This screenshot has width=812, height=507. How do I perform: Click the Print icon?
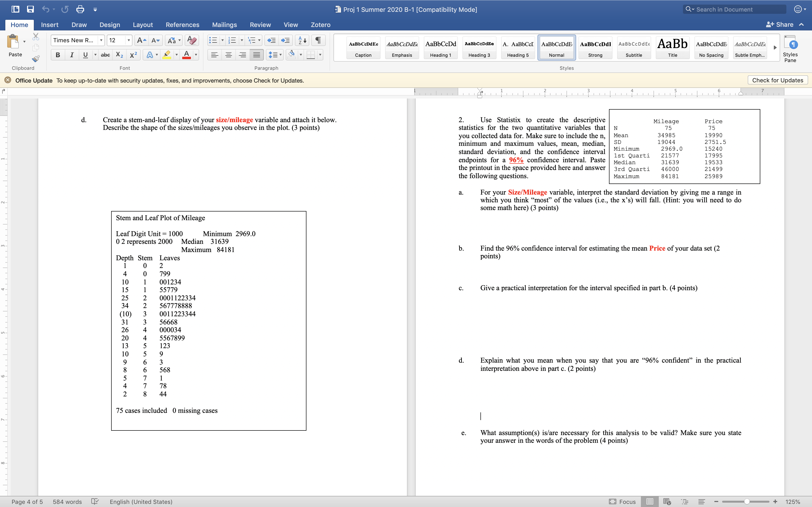tap(80, 9)
